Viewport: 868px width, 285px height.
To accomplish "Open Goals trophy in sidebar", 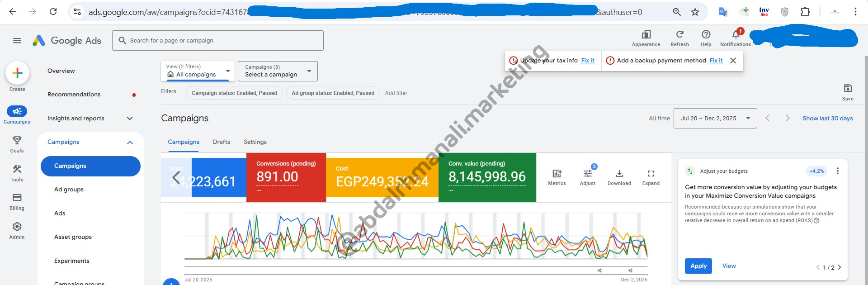I will [17, 144].
